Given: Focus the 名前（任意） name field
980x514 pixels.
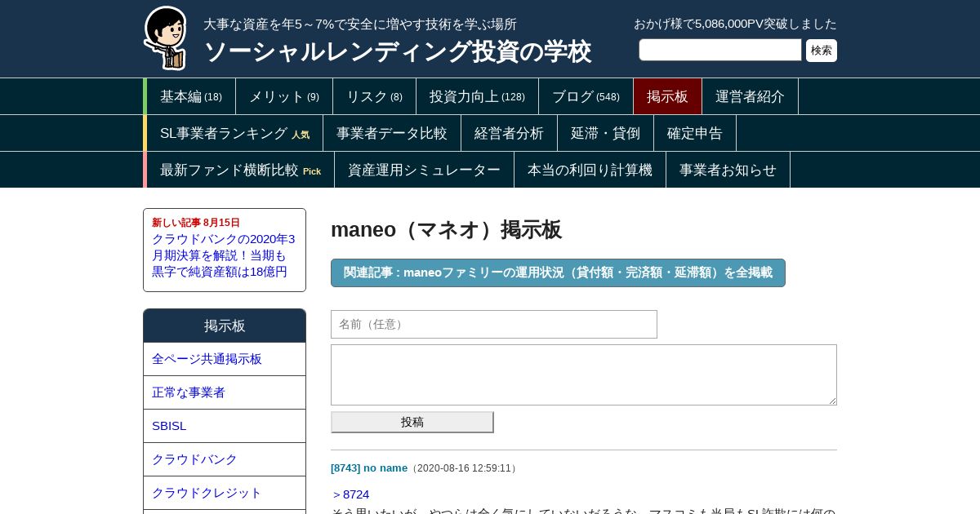Looking at the screenshot, I should pyautogui.click(x=494, y=324).
